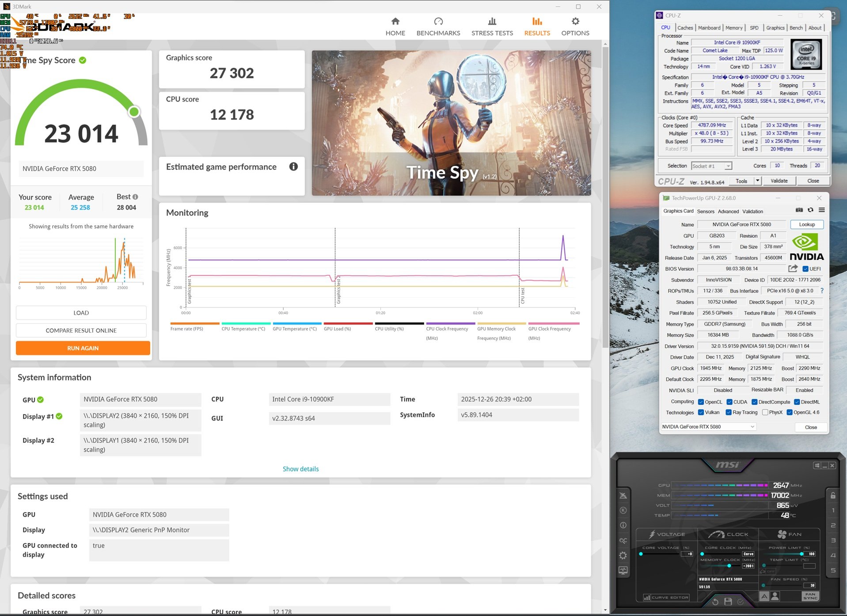Viewport: 847px width, 616px height.
Task: Take a GPU-Z screenshot with the camera icon
Action: click(x=799, y=210)
